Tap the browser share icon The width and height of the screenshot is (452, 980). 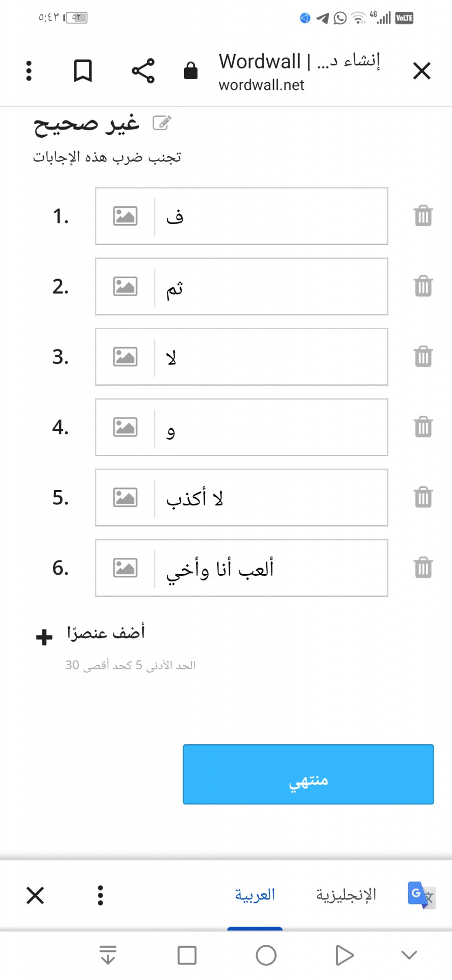pyautogui.click(x=143, y=71)
